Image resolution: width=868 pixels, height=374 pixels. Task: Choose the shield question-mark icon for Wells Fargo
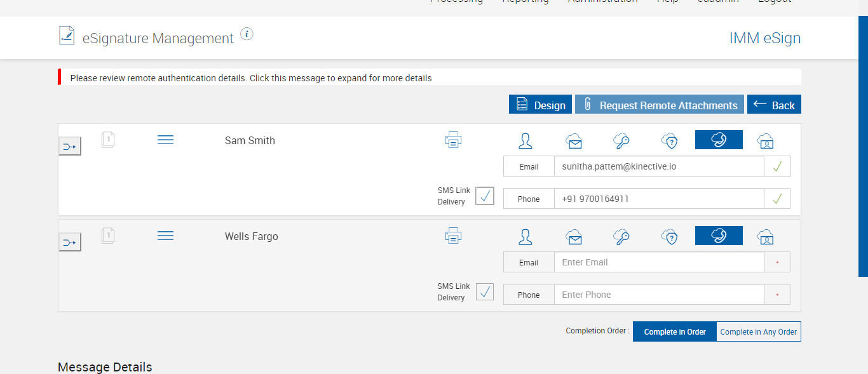point(669,237)
